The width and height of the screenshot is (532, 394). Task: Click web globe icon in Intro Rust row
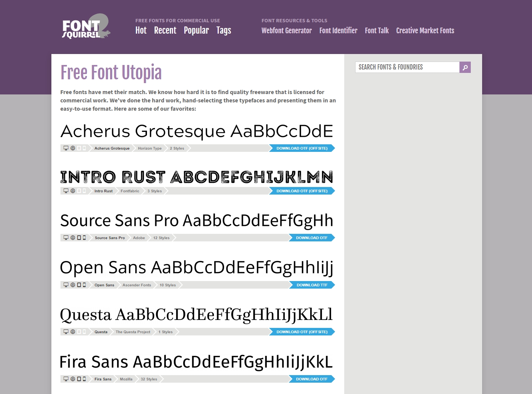coord(73,191)
